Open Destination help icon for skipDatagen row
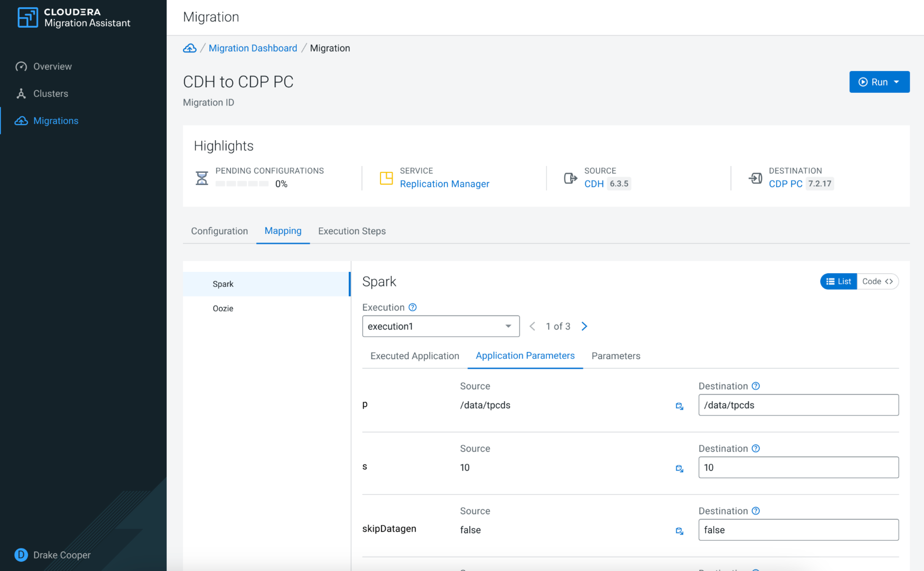Image resolution: width=924 pixels, height=571 pixels. (x=756, y=511)
